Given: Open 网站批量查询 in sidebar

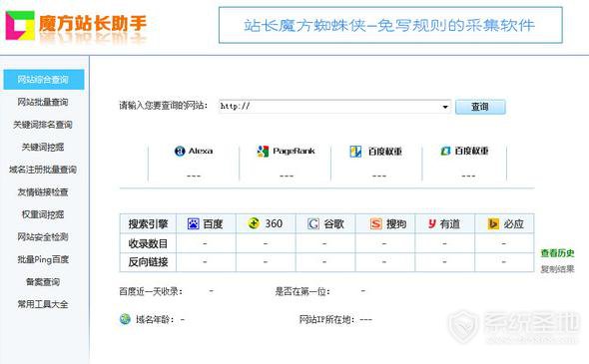Looking at the screenshot, I should [x=43, y=102].
